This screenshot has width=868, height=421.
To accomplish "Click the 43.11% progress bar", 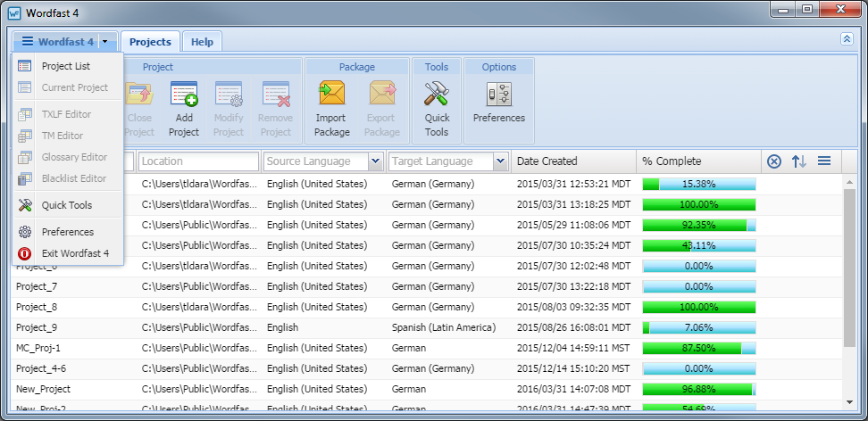I will point(698,245).
